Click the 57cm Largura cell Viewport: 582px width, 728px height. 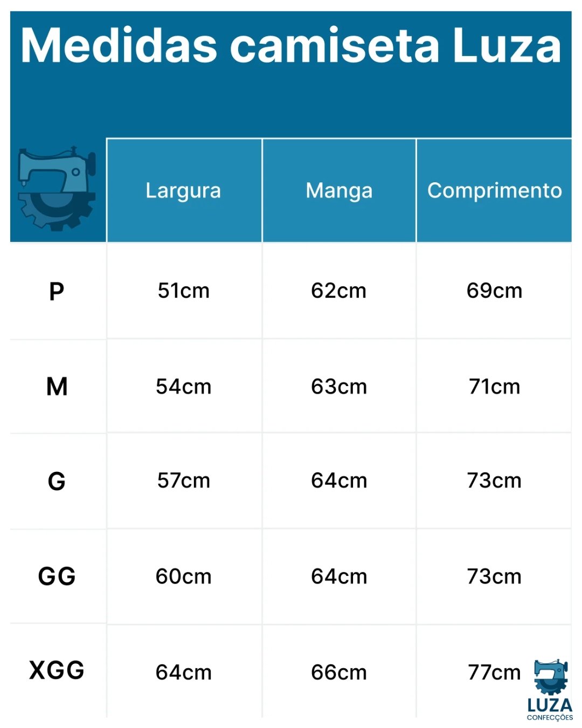click(183, 480)
